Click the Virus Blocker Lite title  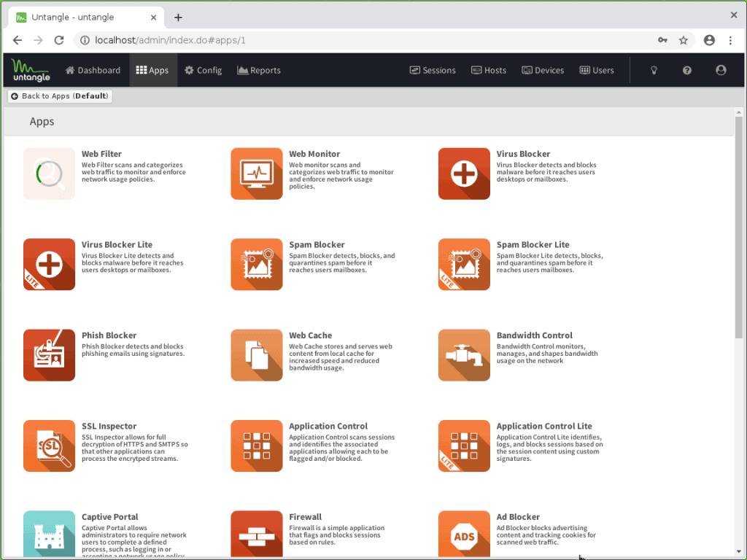[117, 245]
